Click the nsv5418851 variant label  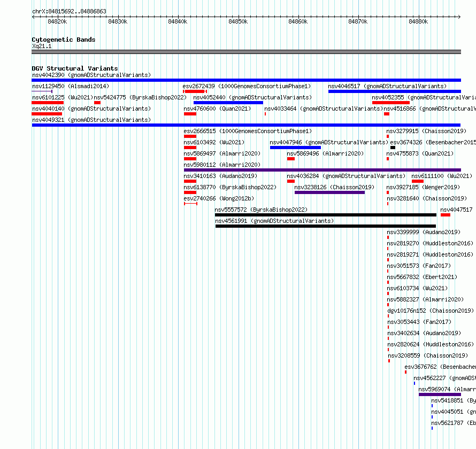[x=454, y=400]
